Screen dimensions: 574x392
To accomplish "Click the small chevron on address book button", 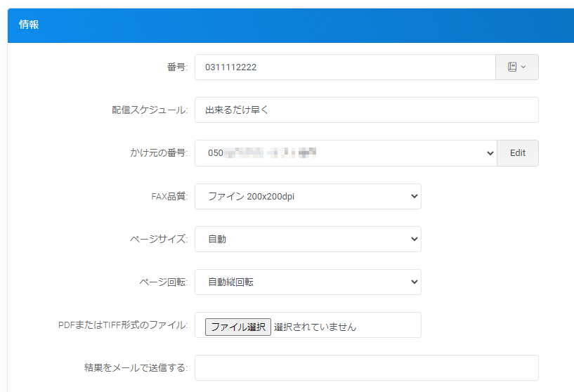I will [523, 67].
